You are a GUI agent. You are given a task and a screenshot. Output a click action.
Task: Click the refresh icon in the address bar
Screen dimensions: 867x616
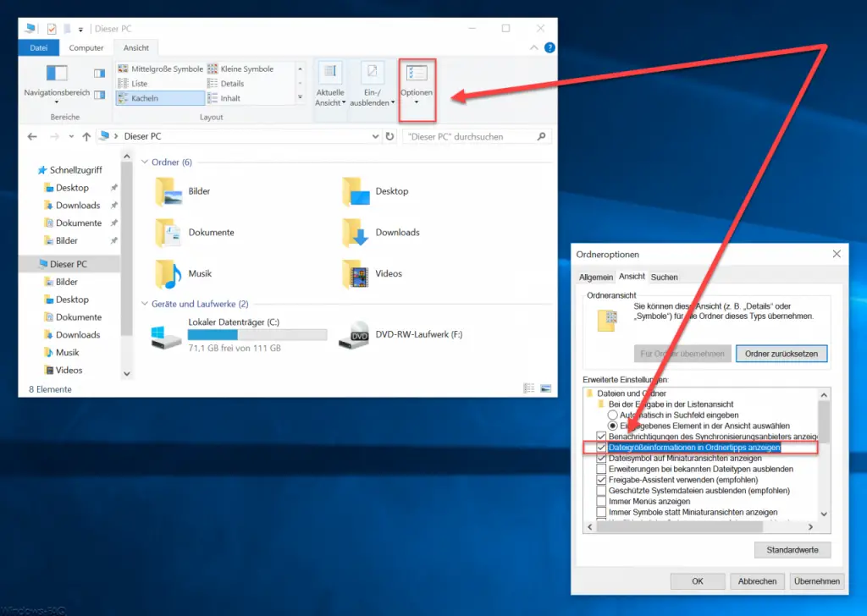pyautogui.click(x=389, y=135)
